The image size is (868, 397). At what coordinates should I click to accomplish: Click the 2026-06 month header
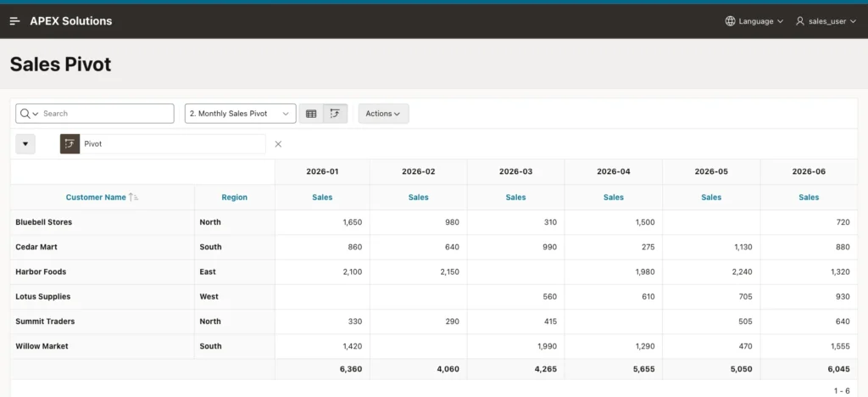tap(809, 171)
